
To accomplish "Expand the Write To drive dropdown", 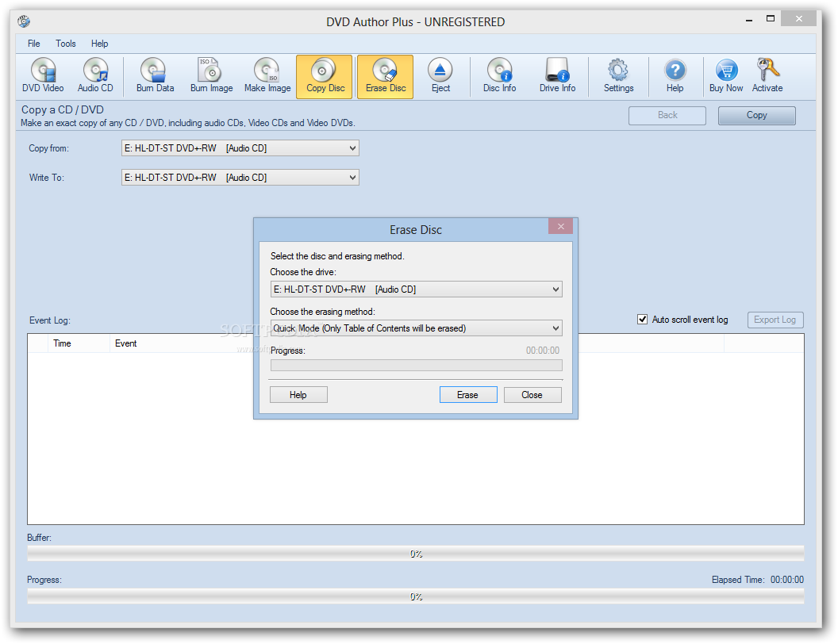I will click(x=240, y=178).
